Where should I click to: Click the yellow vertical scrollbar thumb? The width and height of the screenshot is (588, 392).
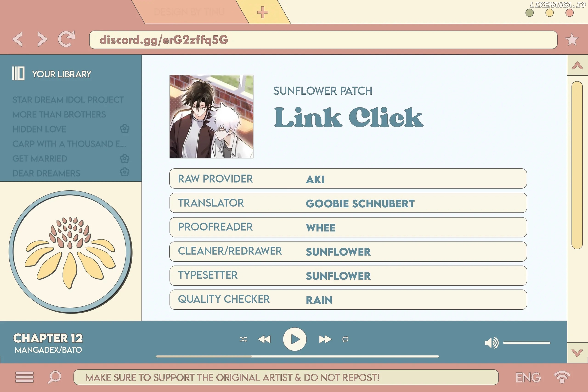click(577, 165)
